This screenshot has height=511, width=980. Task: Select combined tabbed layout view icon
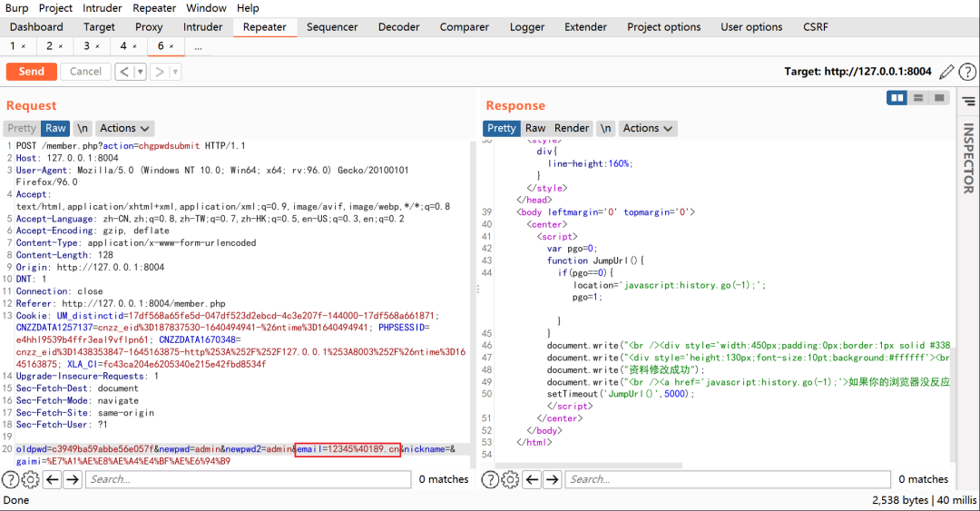pos(939,98)
